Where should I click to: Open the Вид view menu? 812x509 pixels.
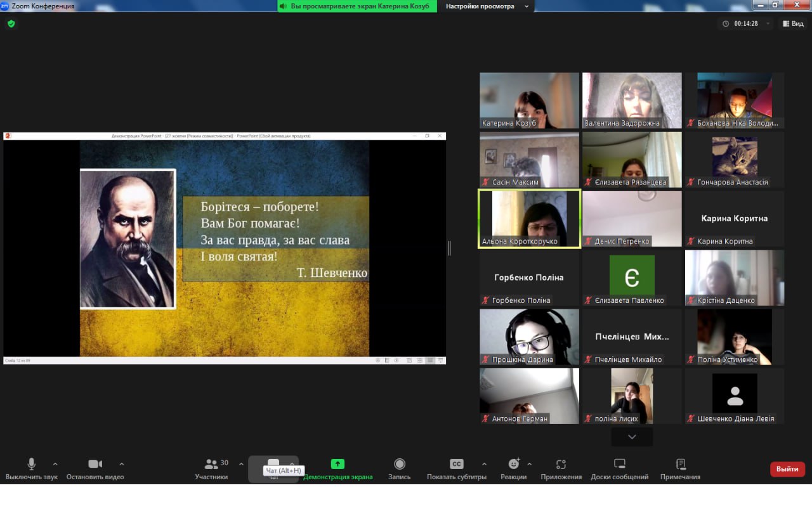point(793,23)
